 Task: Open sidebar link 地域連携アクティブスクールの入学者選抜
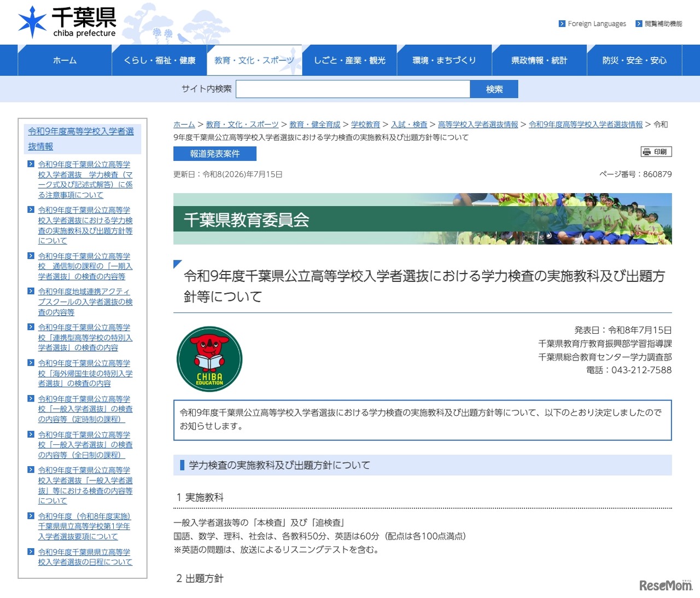click(85, 302)
